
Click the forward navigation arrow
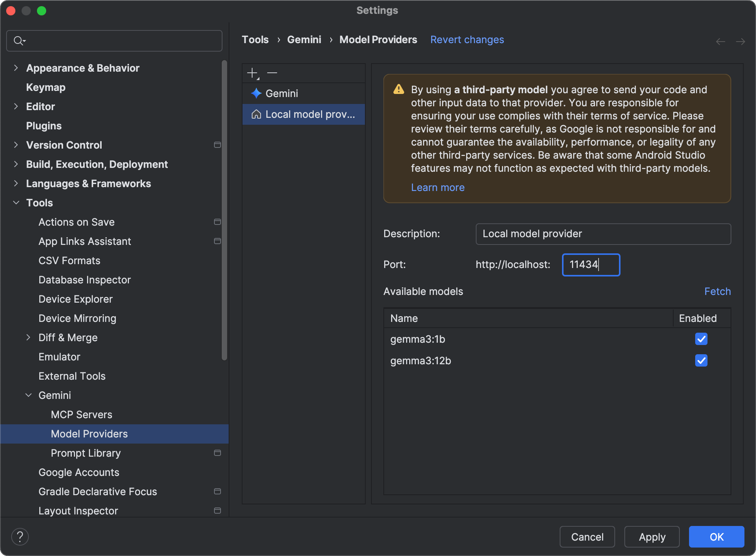click(740, 42)
